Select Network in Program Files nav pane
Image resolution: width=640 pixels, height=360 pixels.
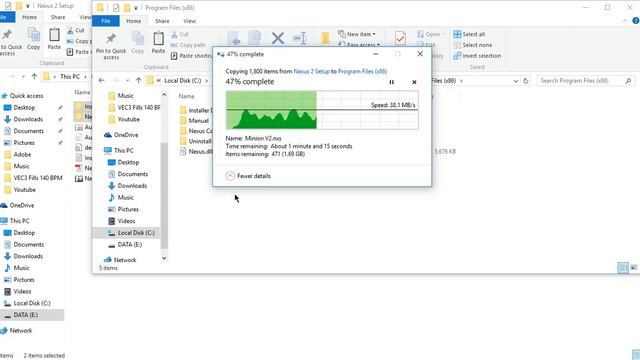pyautogui.click(x=120, y=260)
